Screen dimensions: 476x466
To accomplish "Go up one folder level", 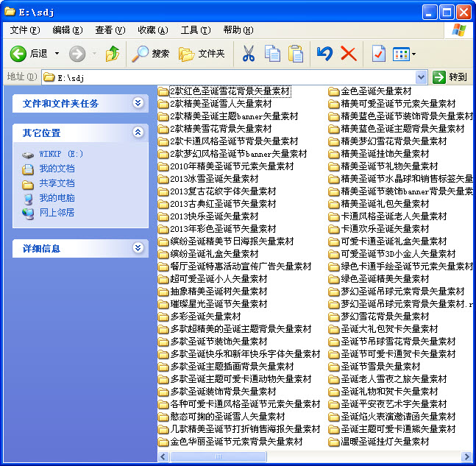I will tap(113, 54).
